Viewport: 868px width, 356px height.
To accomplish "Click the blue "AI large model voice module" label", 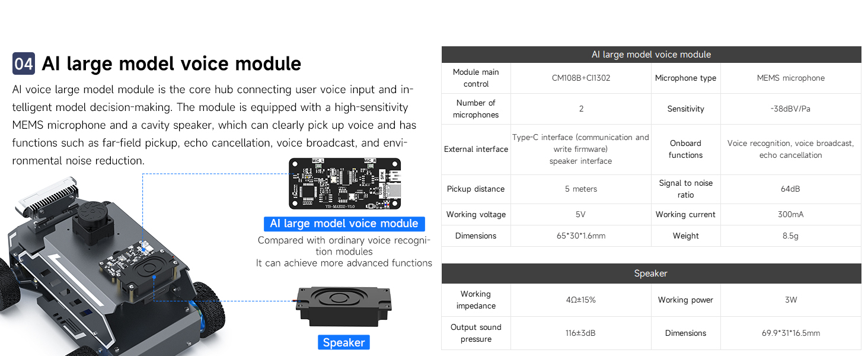I will (x=344, y=224).
